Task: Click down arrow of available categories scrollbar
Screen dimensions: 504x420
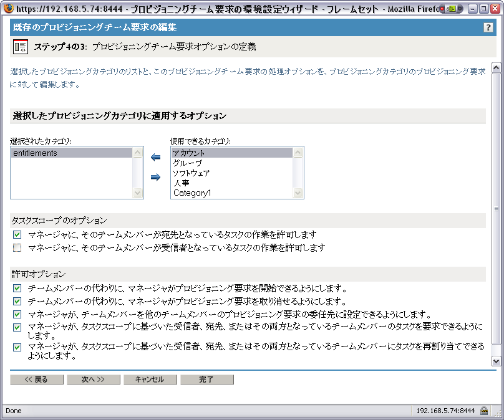Action: [298, 193]
